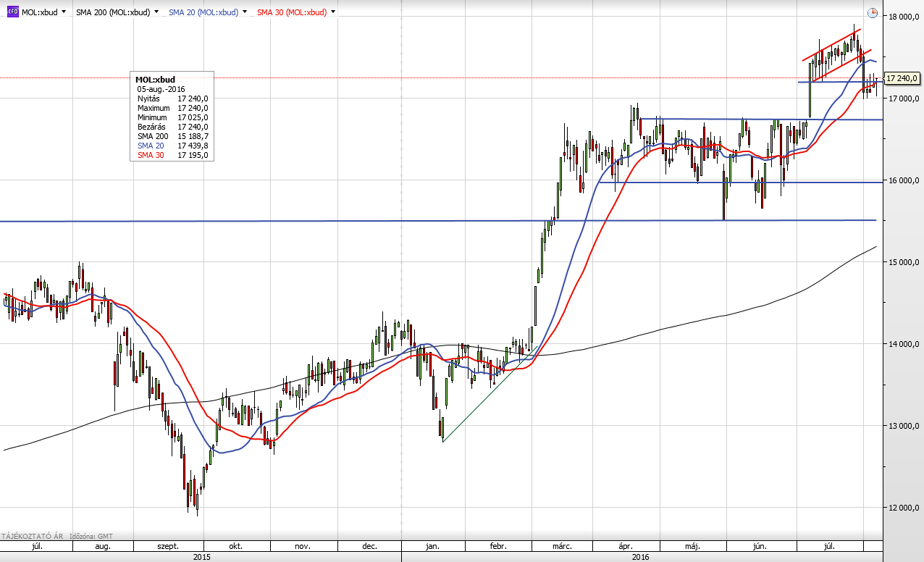Viewport: 924px width, 562px height.
Task: Click the ápr. month label on time axis
Action: pos(626,546)
